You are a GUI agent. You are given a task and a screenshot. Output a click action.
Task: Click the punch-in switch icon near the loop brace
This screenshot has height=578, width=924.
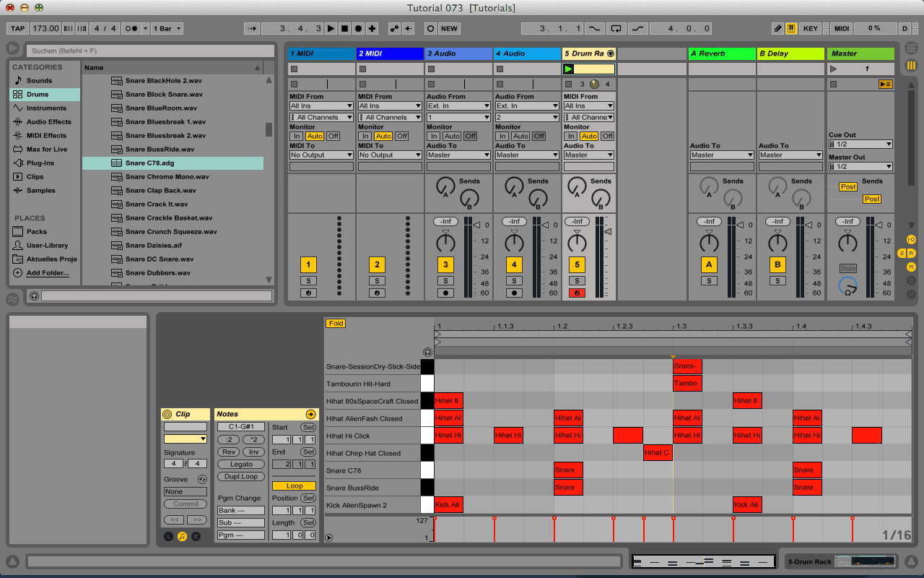point(594,28)
